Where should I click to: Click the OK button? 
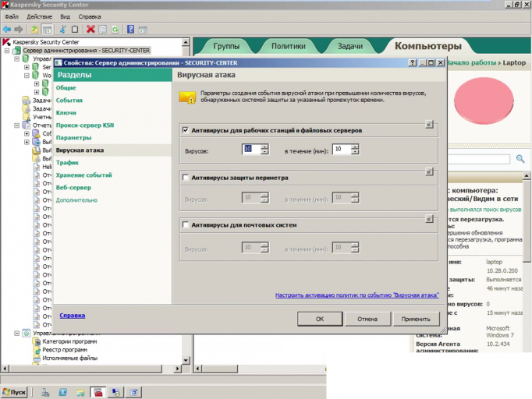320,319
